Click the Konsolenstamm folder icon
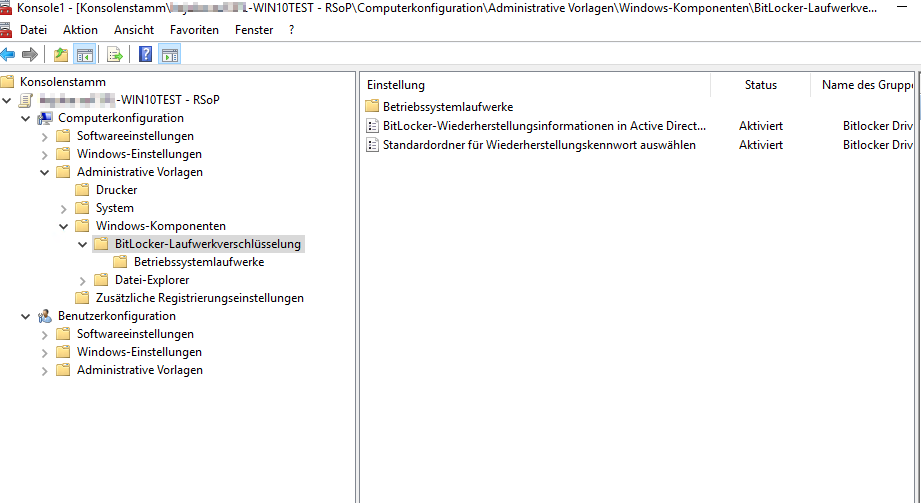Screen dimensions: 921x503 pos(7,82)
